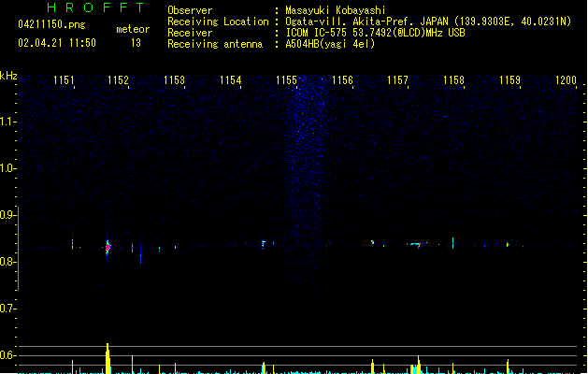The height and width of the screenshot is (374, 588).
Task: Click time axis label 1159
Action: point(509,80)
